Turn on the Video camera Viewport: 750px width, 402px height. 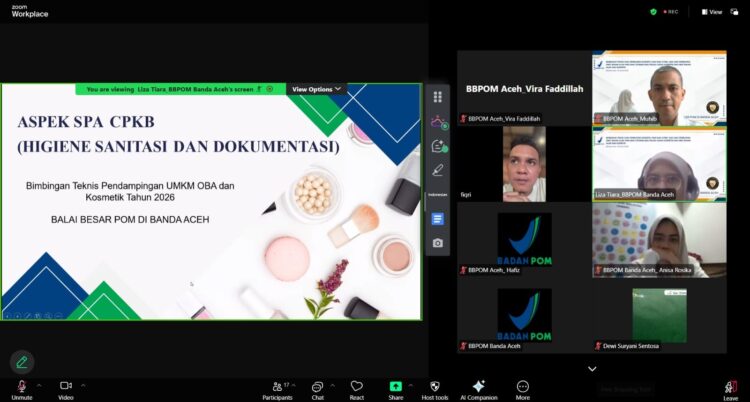(x=66, y=387)
